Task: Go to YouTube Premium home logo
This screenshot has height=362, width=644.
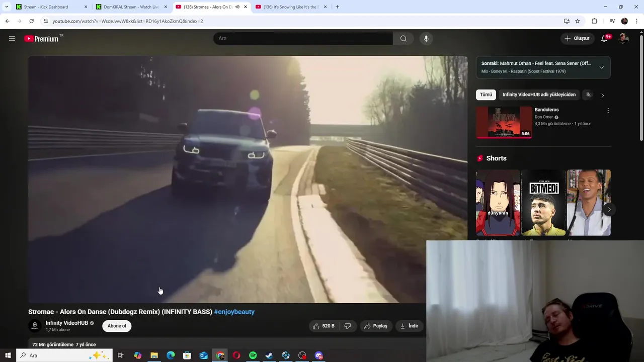Action: 41,39
